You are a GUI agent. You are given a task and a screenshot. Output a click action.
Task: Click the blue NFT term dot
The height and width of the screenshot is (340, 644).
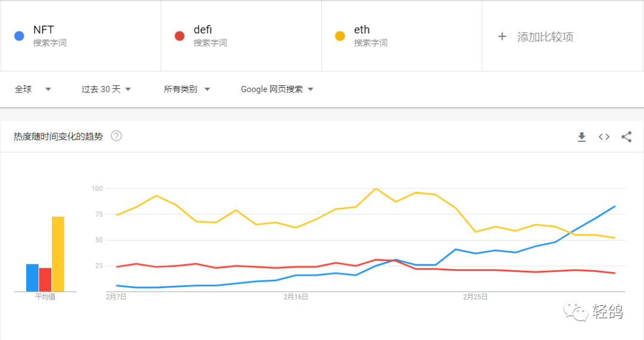pyautogui.click(x=19, y=36)
